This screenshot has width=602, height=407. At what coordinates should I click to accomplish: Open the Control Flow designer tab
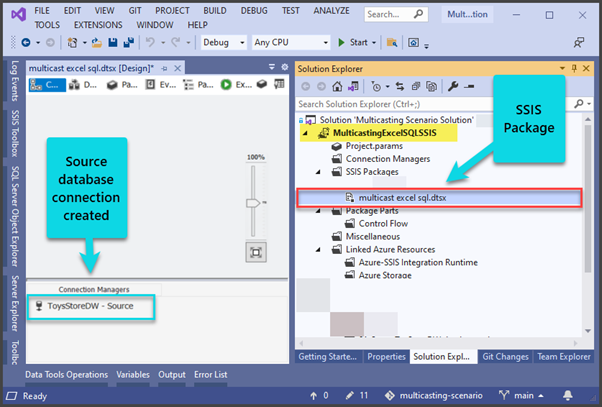click(47, 85)
